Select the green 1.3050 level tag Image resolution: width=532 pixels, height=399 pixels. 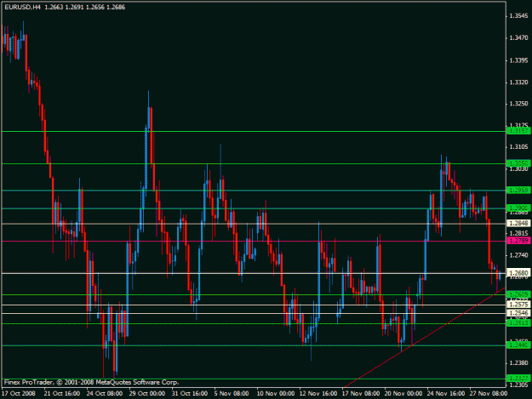coord(518,163)
